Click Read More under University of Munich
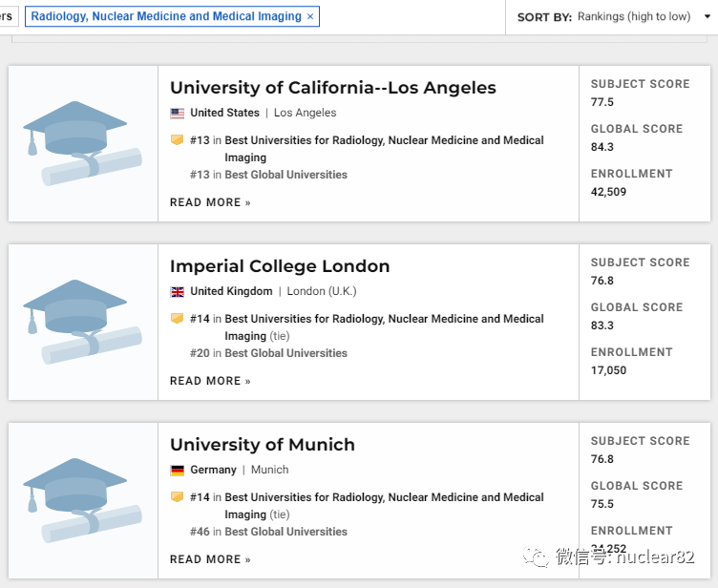The height and width of the screenshot is (588, 718). click(210, 559)
